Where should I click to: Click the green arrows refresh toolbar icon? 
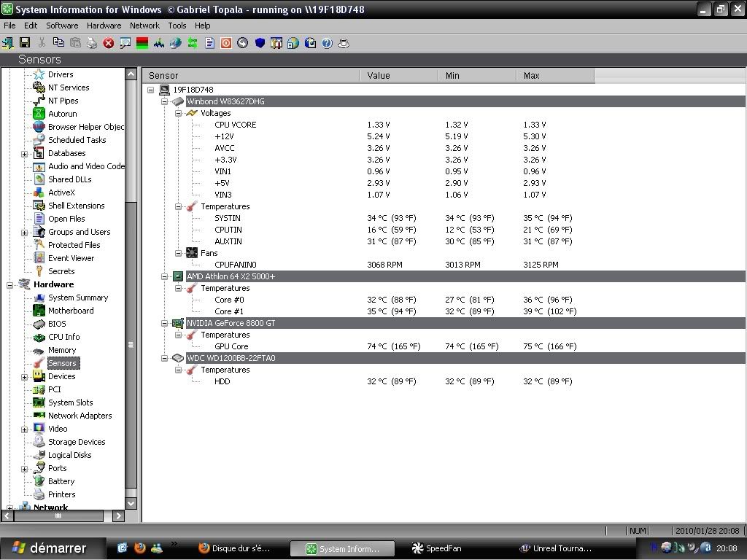point(193,43)
